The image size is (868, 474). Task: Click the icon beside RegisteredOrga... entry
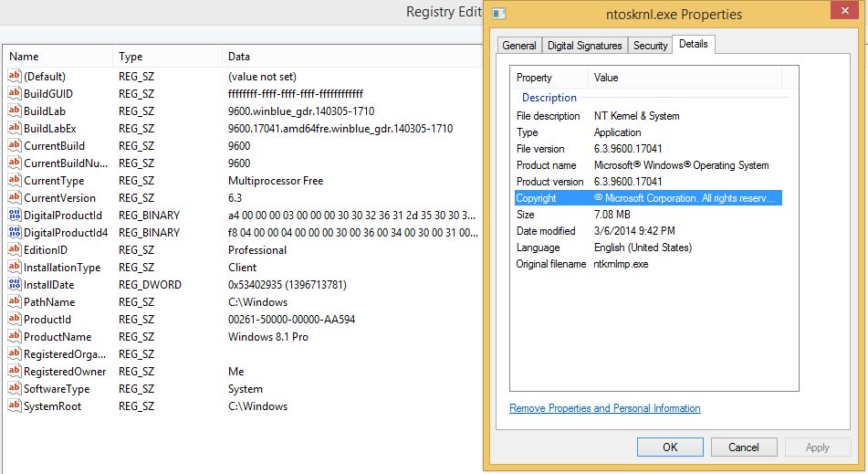15,353
